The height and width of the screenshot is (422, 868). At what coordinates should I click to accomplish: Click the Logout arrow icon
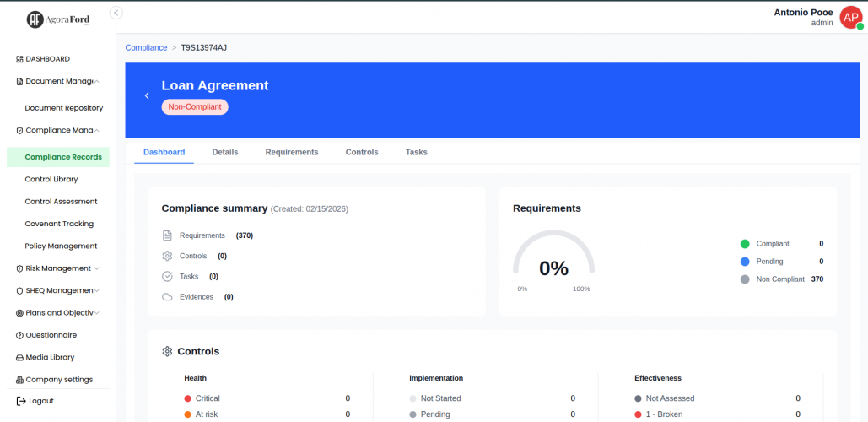pyautogui.click(x=21, y=401)
